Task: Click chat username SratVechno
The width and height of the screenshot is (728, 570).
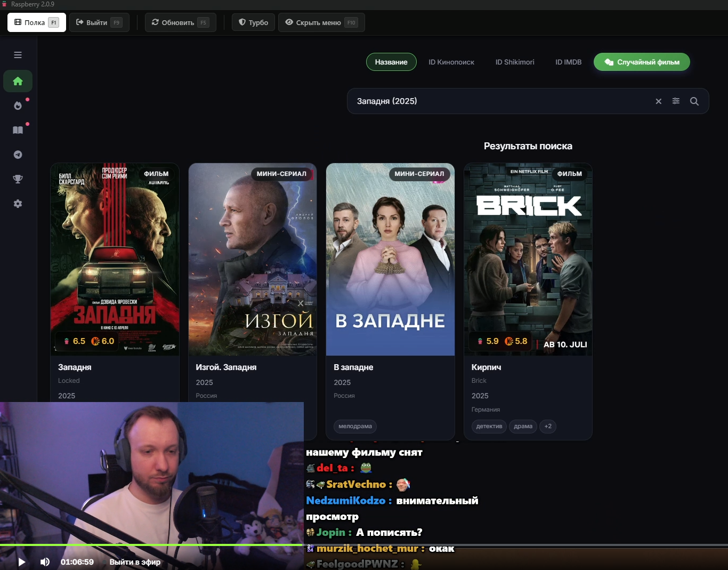Action: click(356, 484)
